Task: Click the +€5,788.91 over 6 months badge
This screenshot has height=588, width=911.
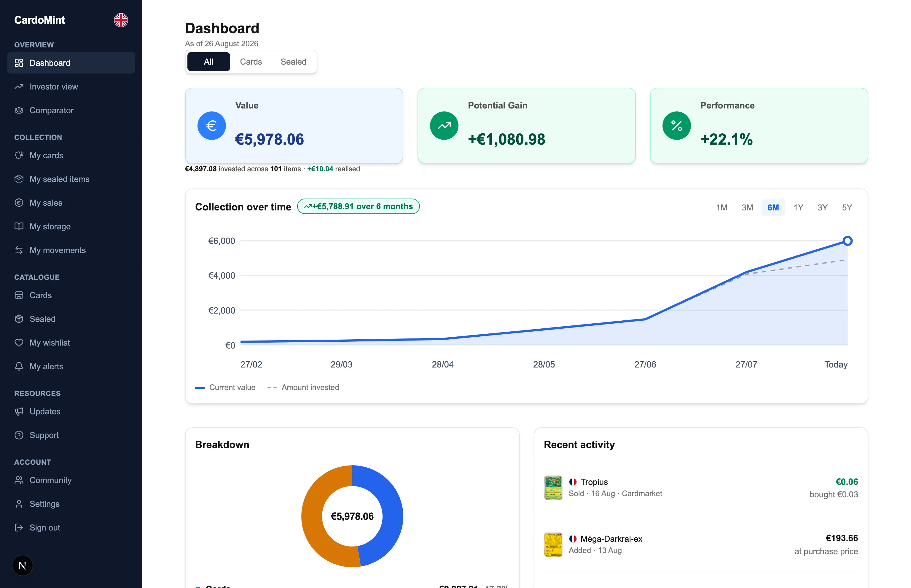Action: pos(358,206)
